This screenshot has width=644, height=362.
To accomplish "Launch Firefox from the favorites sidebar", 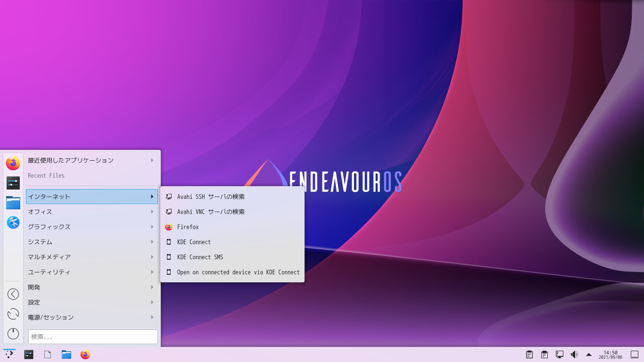I will (13, 163).
